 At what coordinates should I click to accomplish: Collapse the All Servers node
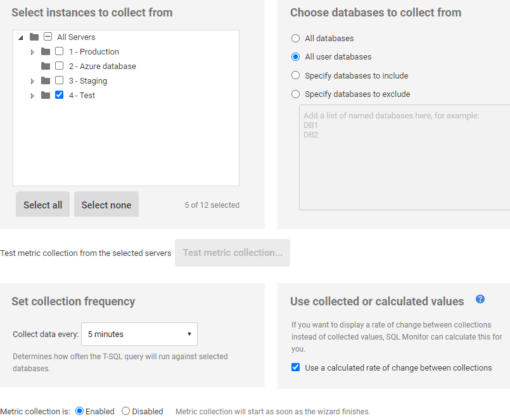coord(21,37)
